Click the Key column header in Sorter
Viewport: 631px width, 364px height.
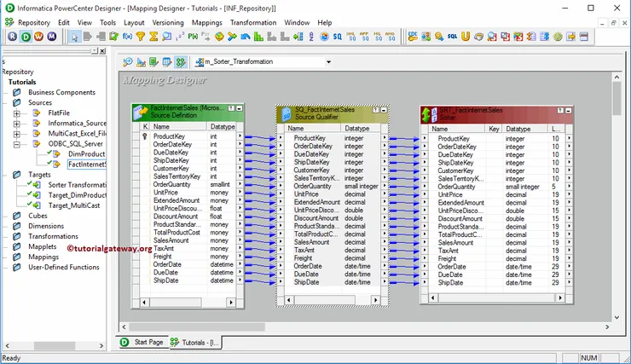(494, 129)
